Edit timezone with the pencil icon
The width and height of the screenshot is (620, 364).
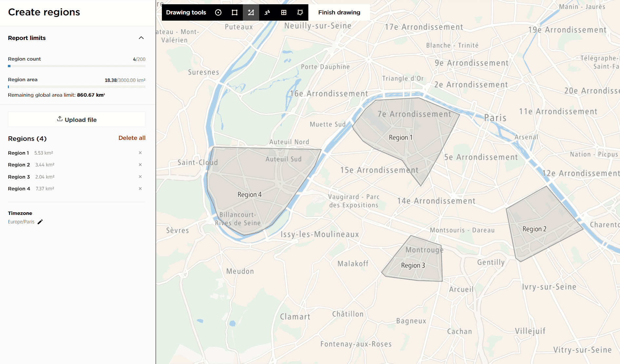pos(40,222)
